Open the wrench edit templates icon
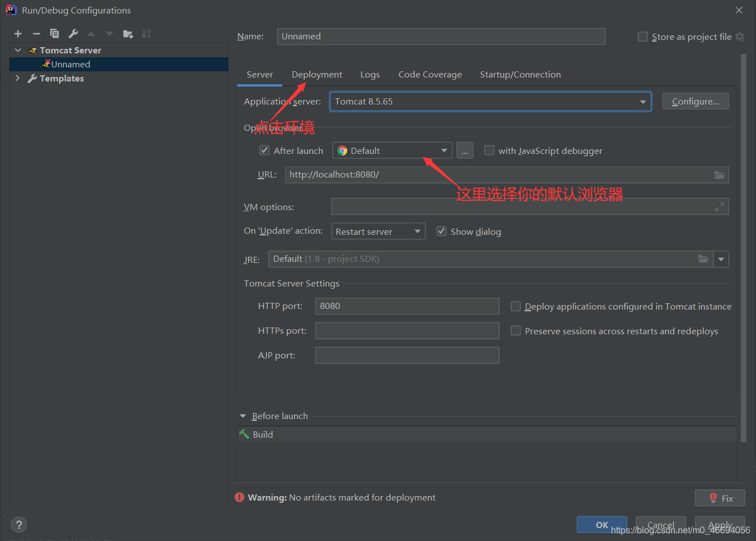Screen dimensions: 756x541 pyautogui.click(x=73, y=34)
